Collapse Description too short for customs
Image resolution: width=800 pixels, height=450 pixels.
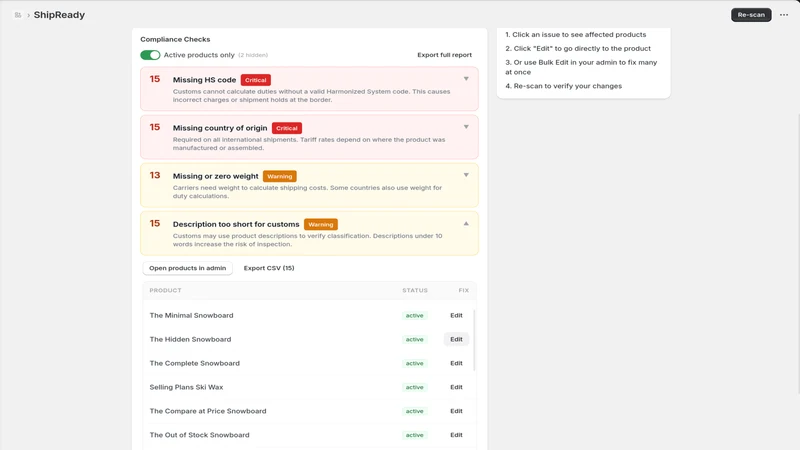(x=466, y=223)
